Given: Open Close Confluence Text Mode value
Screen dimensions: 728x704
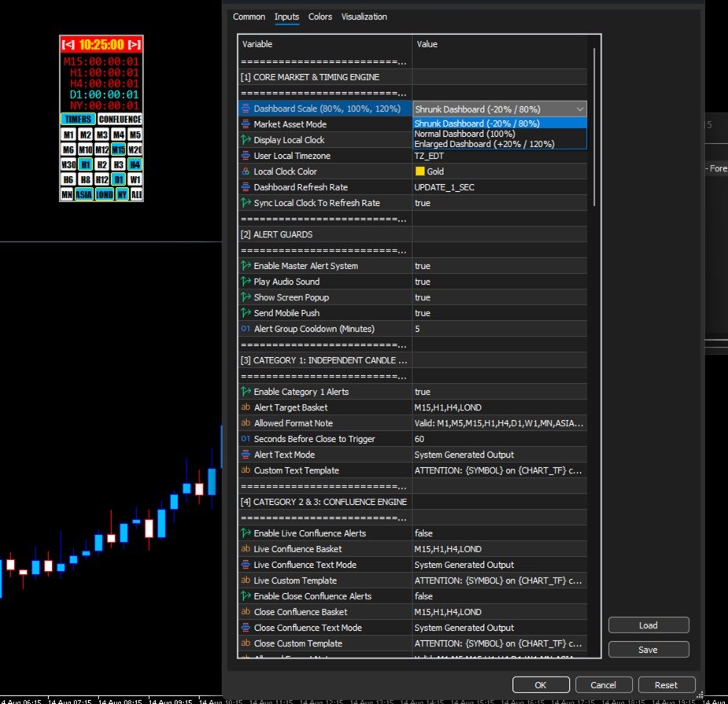Looking at the screenshot, I should point(500,628).
